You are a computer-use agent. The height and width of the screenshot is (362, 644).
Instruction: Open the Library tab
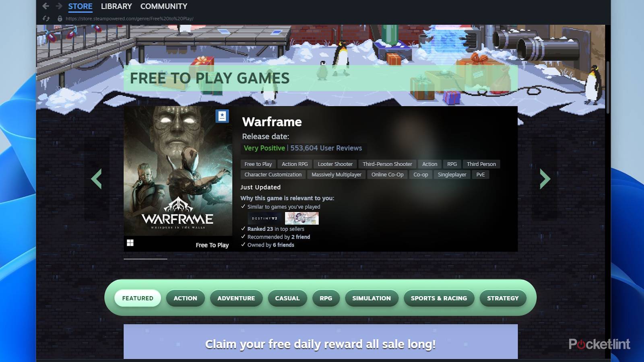click(x=116, y=6)
